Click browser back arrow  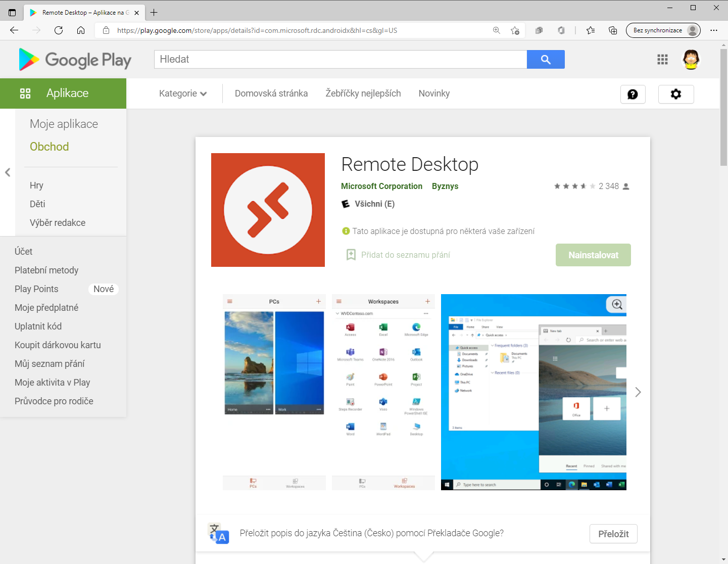14,30
